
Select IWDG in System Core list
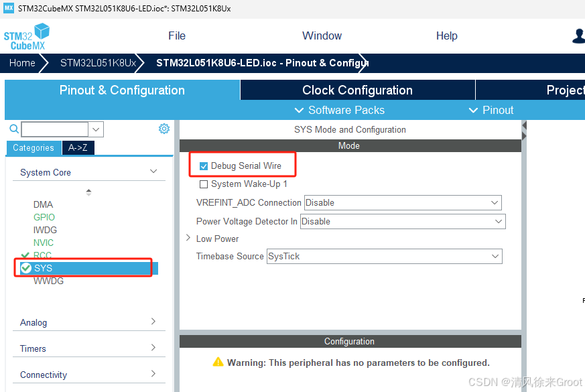point(45,230)
